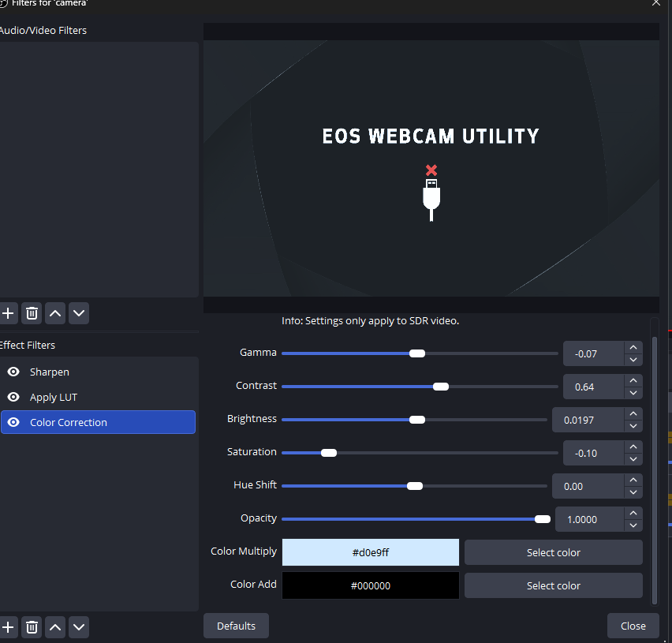The height and width of the screenshot is (643, 672).
Task: Decrease the Gamma value
Action: tap(633, 360)
